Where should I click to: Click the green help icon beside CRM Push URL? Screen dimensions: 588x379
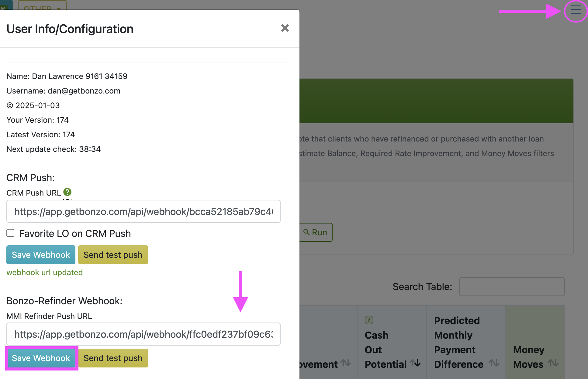tap(67, 192)
